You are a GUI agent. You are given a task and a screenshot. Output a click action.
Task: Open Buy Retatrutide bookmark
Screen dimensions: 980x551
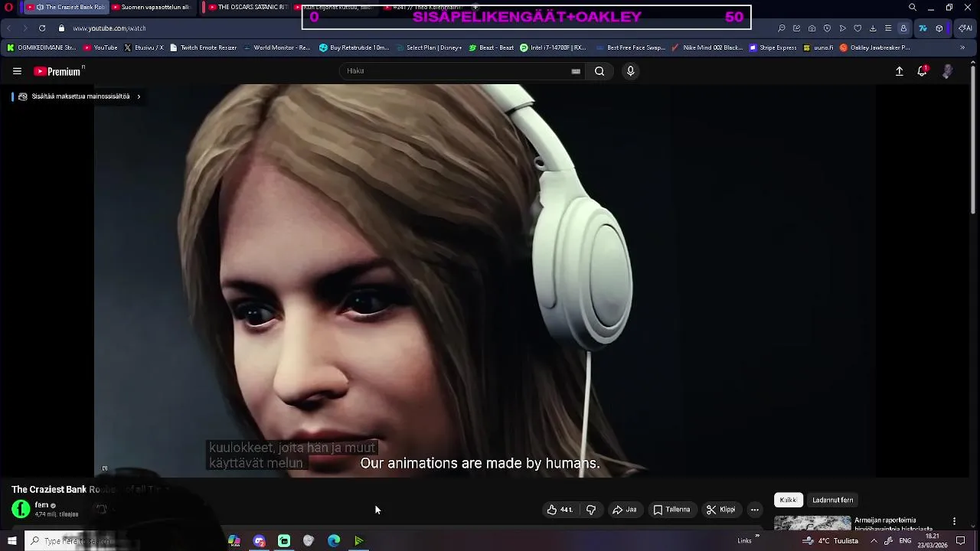[354, 47]
